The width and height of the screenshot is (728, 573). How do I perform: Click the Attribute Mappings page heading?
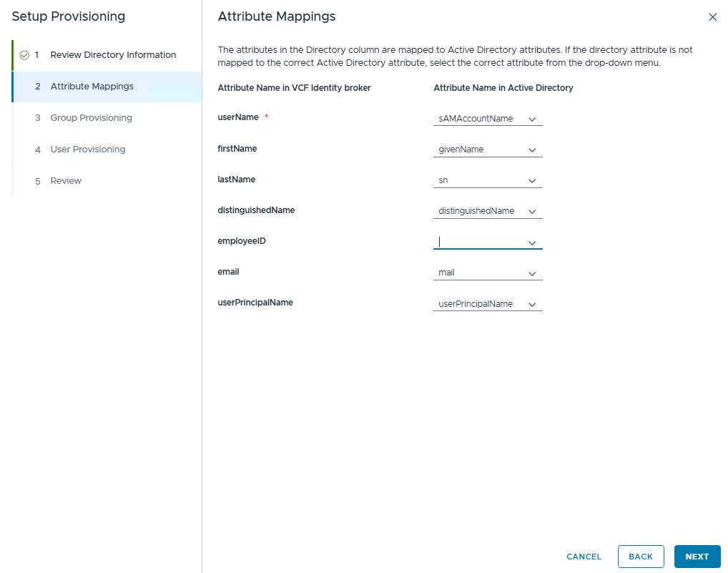click(276, 16)
